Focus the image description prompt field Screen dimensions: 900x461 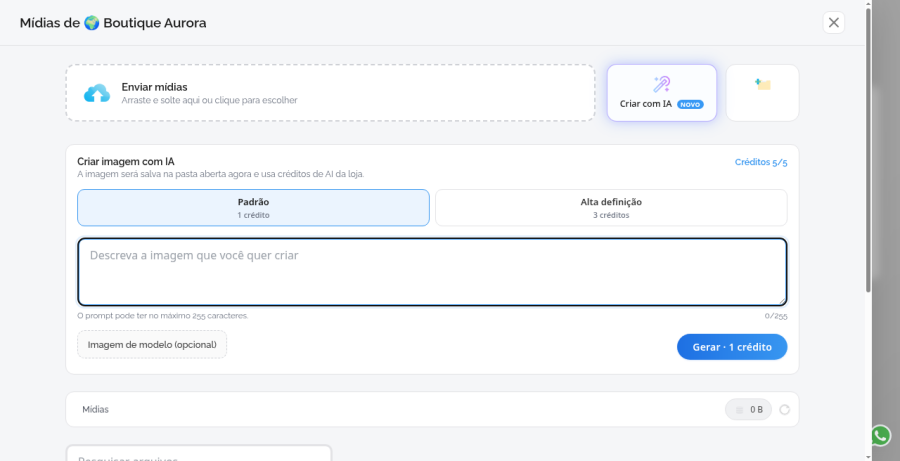432,272
